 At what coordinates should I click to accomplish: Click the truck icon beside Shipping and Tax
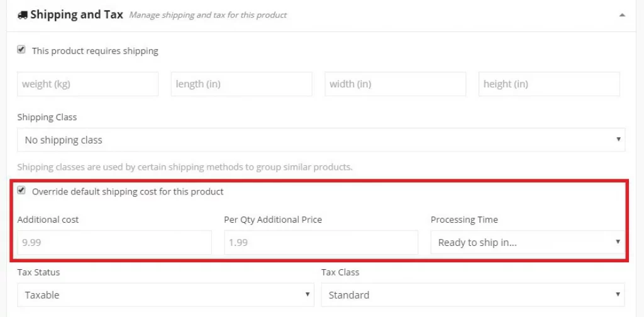coord(22,15)
